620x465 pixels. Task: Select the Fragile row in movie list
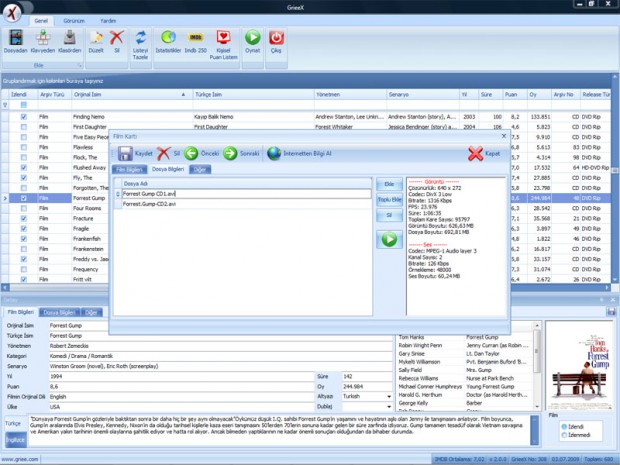click(x=55, y=229)
